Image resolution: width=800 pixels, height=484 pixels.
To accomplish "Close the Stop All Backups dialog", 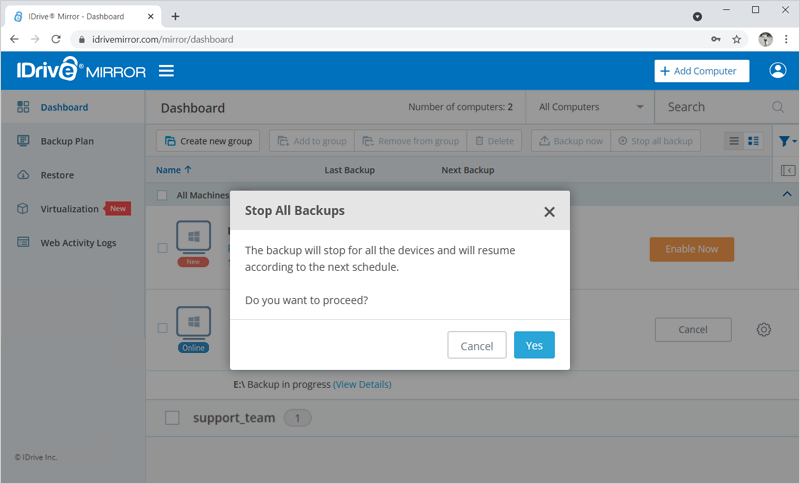I will click(x=549, y=212).
